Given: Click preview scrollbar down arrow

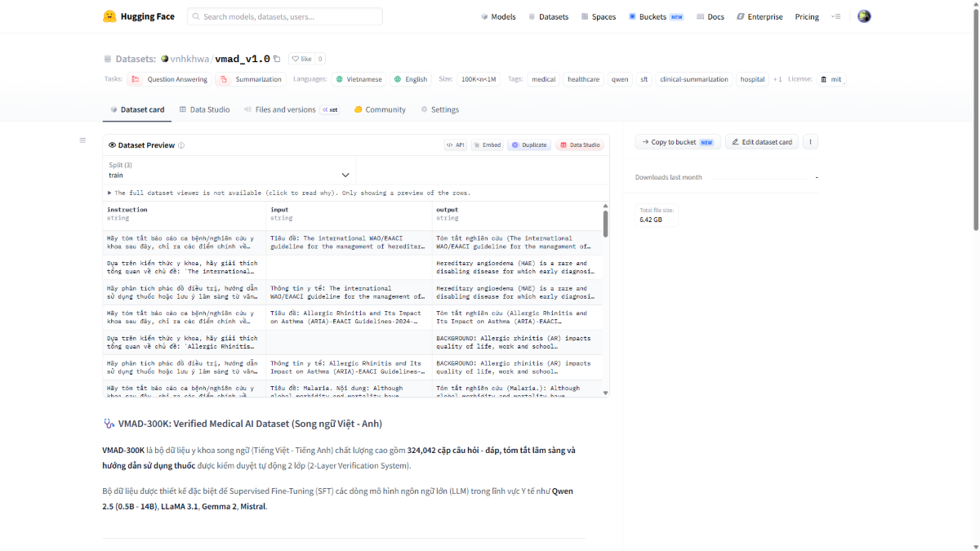Looking at the screenshot, I should coord(605,393).
